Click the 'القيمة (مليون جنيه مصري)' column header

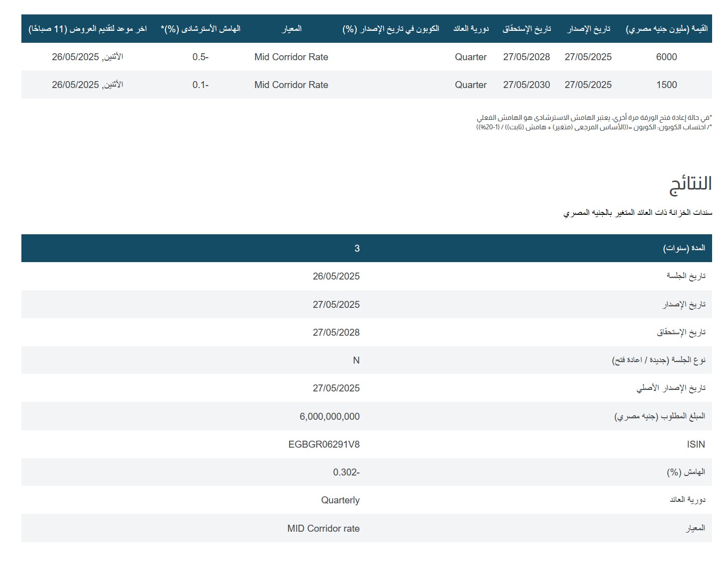[666, 29]
